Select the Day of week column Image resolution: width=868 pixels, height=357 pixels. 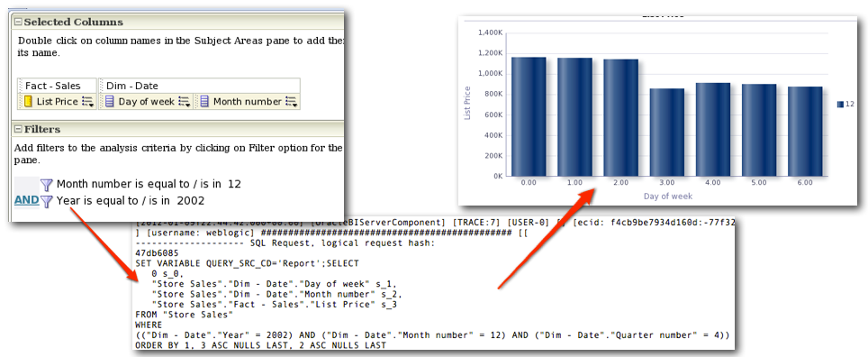[147, 102]
